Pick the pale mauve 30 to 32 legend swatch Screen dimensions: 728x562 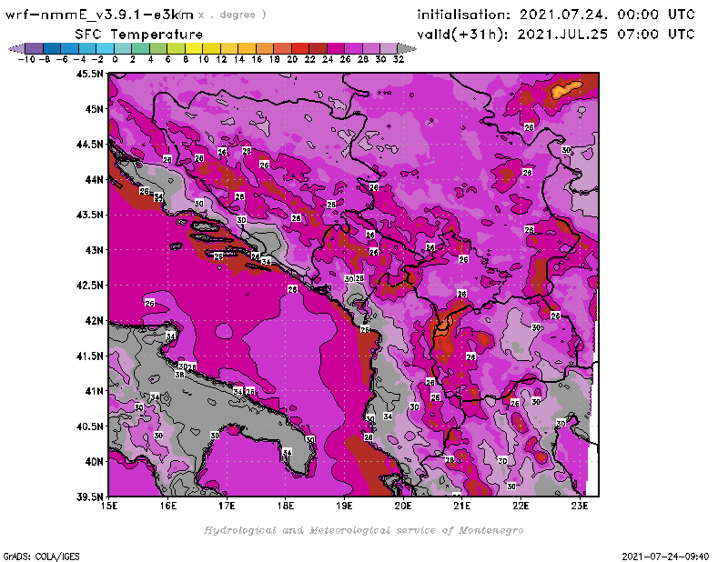(389, 49)
